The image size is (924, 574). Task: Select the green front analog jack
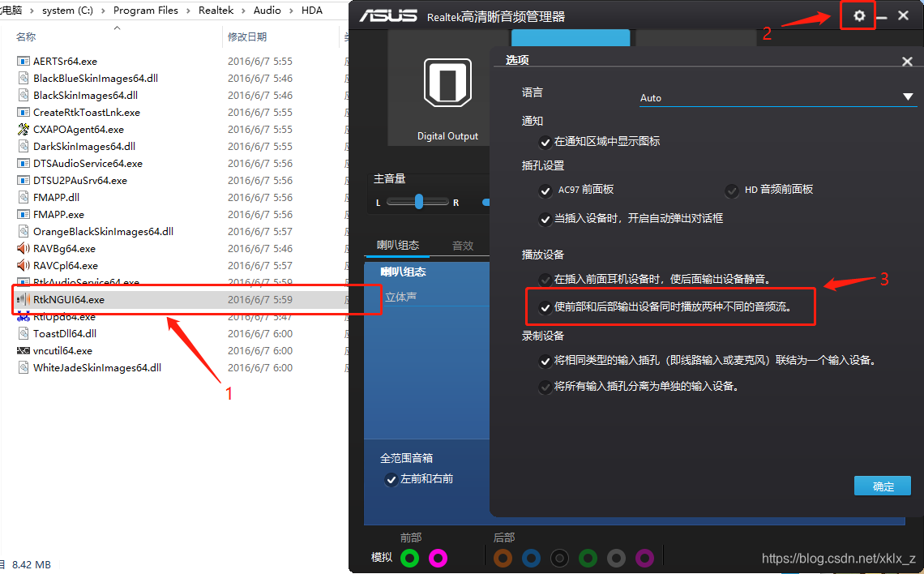[x=409, y=558]
